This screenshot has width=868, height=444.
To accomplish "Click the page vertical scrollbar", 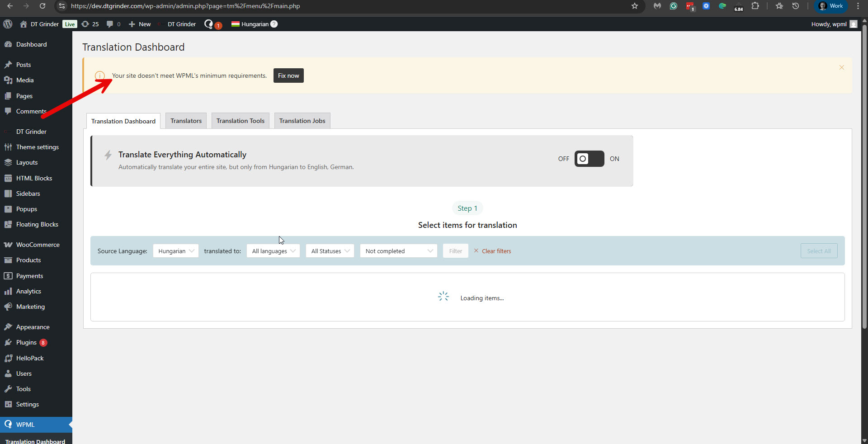I will click(864, 176).
